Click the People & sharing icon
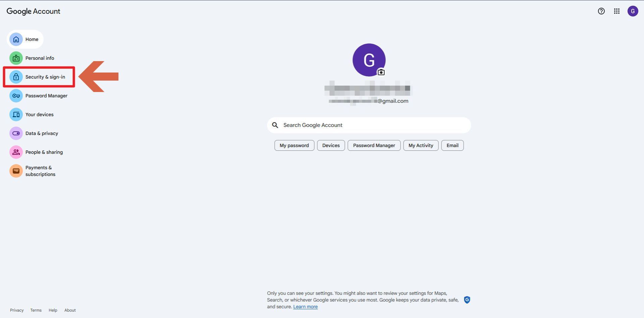 point(16,152)
